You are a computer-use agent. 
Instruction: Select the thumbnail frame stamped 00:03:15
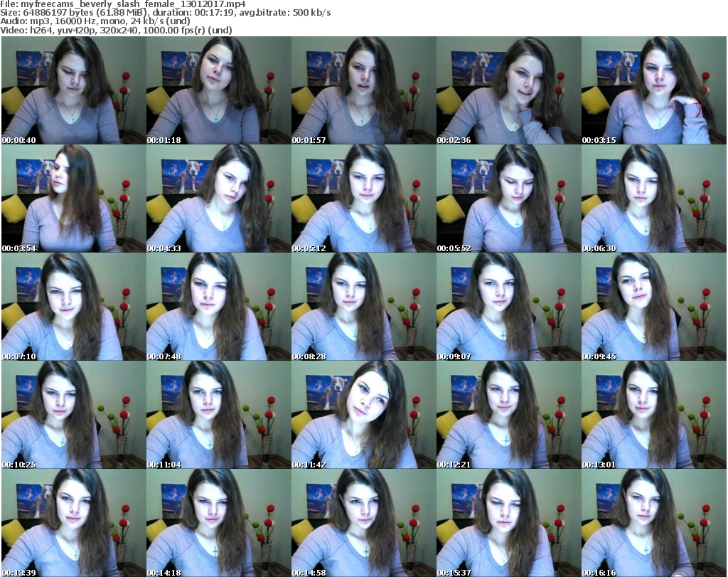point(654,90)
